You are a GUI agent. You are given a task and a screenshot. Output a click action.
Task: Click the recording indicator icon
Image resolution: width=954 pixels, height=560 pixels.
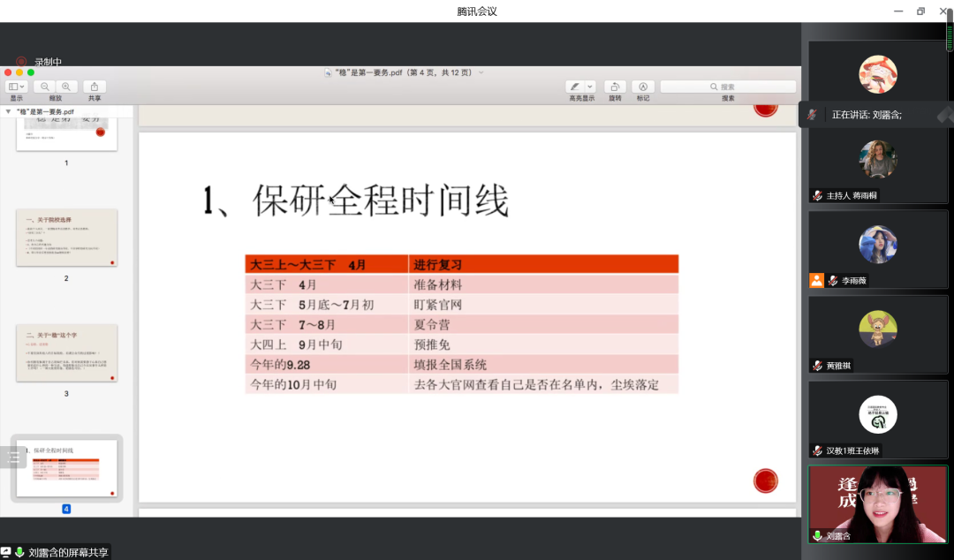(21, 62)
